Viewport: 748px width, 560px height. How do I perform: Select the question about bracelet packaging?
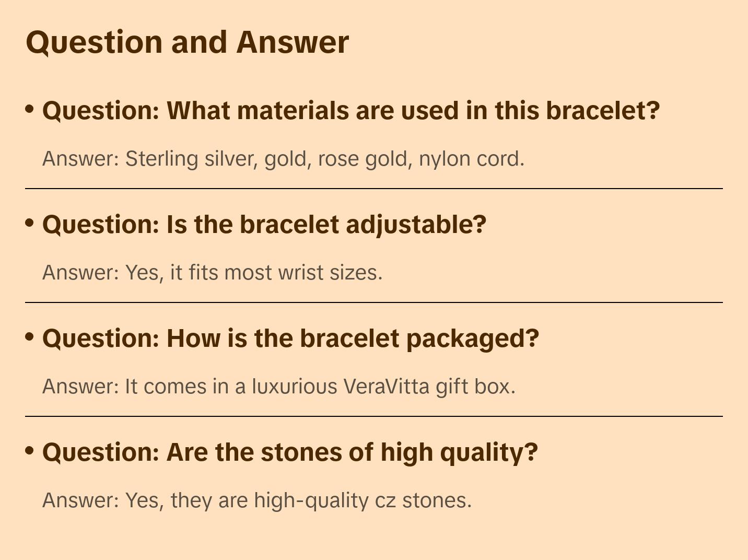290,339
